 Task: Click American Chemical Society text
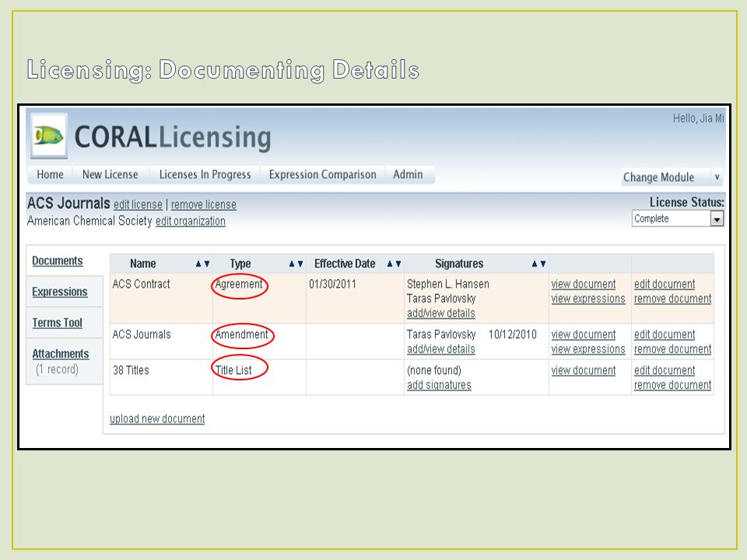point(89,221)
